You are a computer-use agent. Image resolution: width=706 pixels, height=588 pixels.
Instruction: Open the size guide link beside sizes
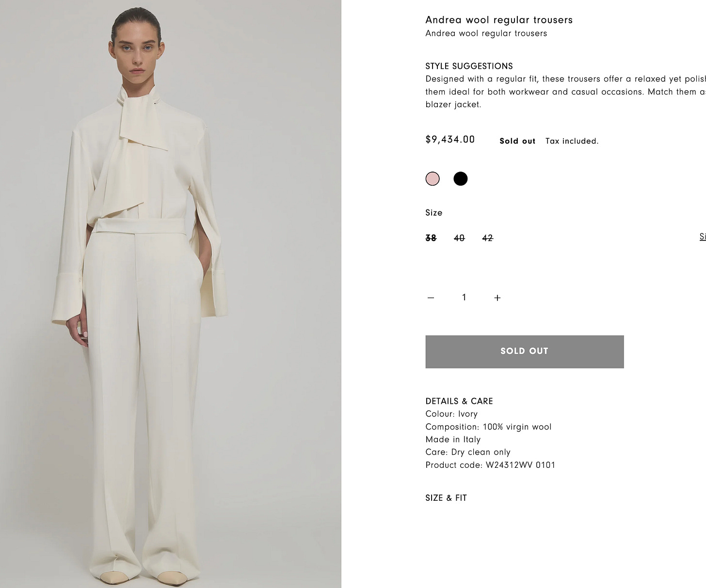pos(703,237)
